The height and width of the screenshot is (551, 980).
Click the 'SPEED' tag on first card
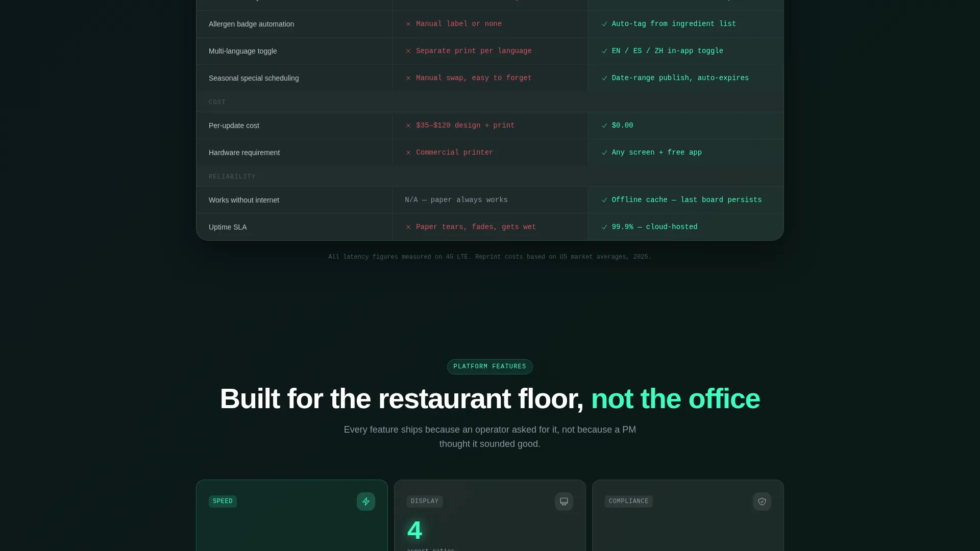223,502
